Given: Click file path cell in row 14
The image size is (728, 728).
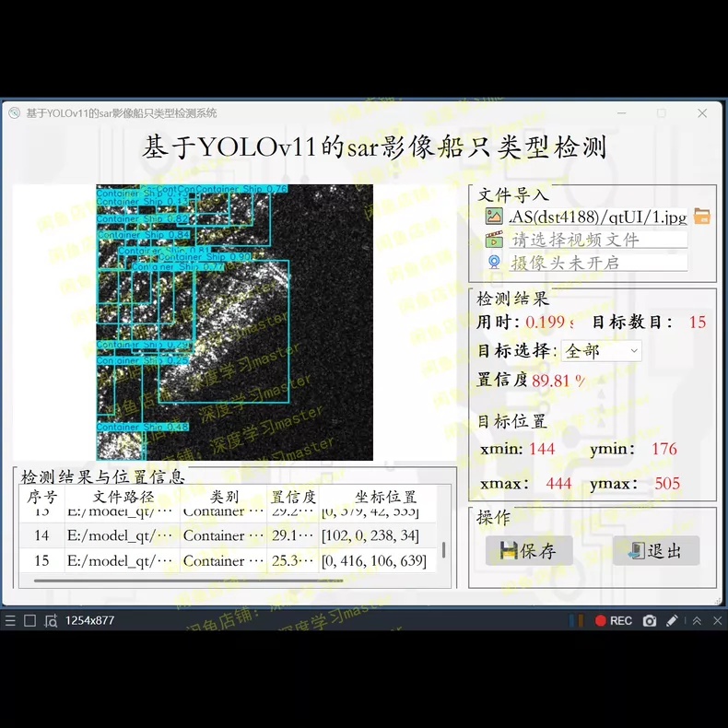Looking at the screenshot, I should click(x=123, y=535).
